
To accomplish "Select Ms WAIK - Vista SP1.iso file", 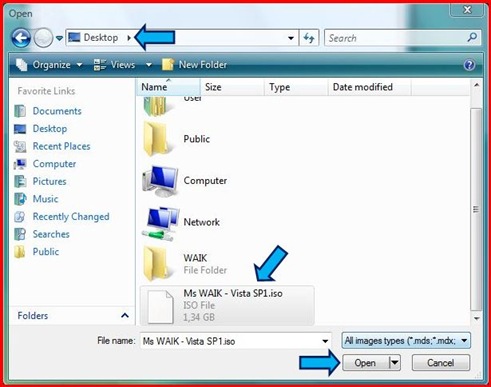I will pyautogui.click(x=227, y=306).
